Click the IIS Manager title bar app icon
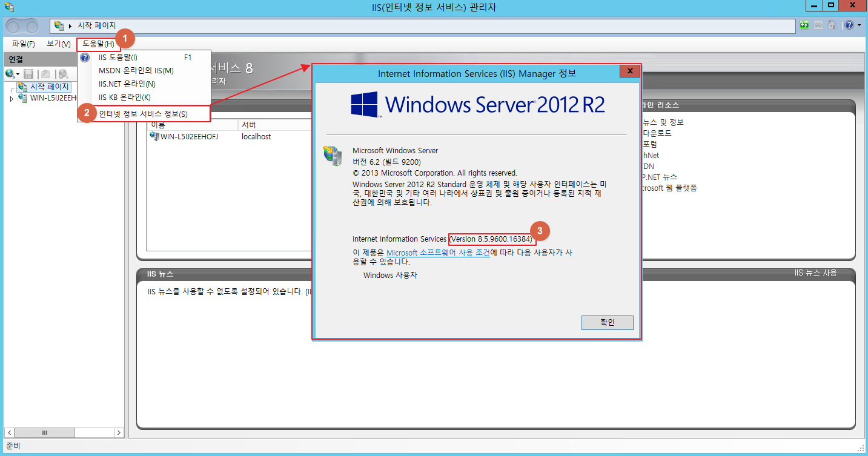 [x=8, y=7]
